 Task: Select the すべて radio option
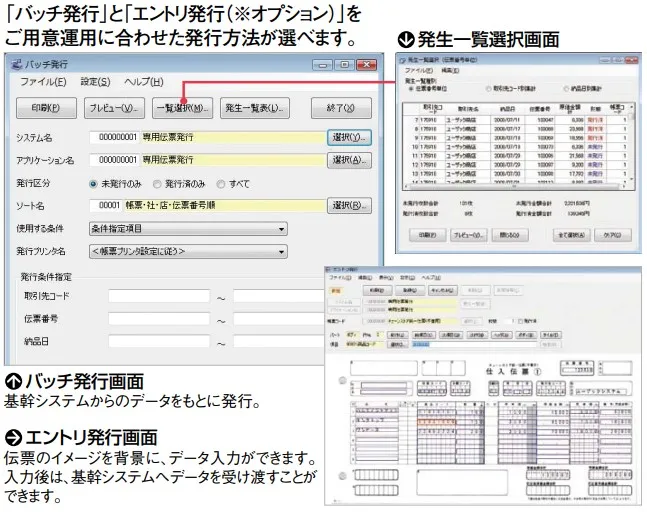[220, 184]
